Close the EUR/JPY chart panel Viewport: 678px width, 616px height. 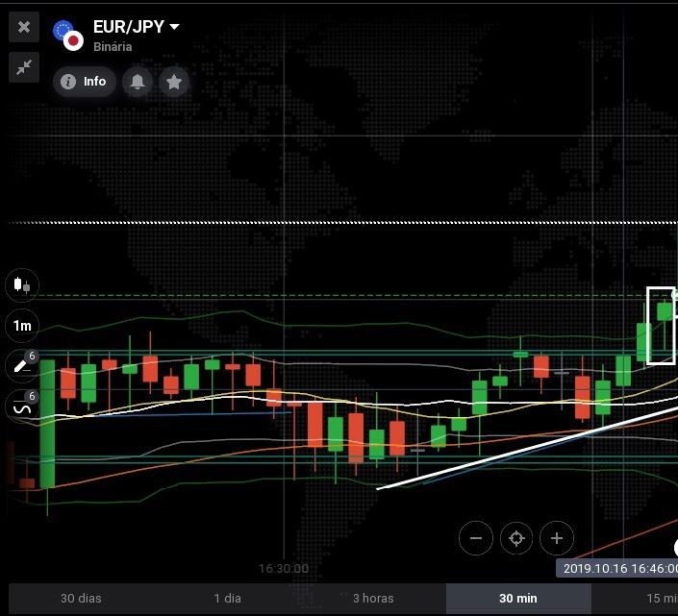pyautogui.click(x=24, y=27)
